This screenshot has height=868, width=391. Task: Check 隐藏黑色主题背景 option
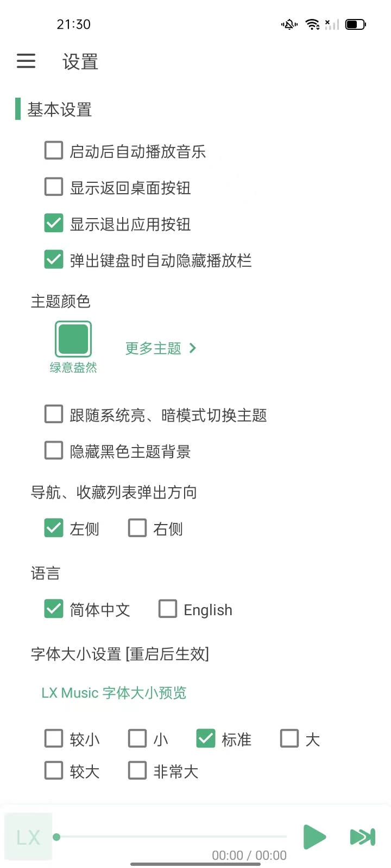54,451
